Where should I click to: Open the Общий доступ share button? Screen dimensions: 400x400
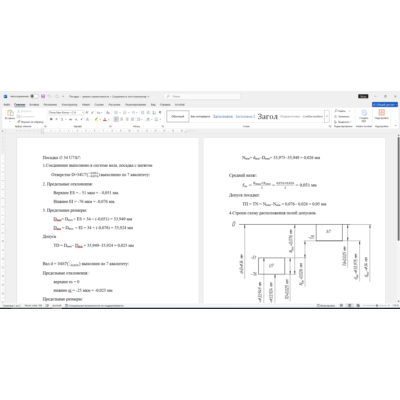pos(385,105)
